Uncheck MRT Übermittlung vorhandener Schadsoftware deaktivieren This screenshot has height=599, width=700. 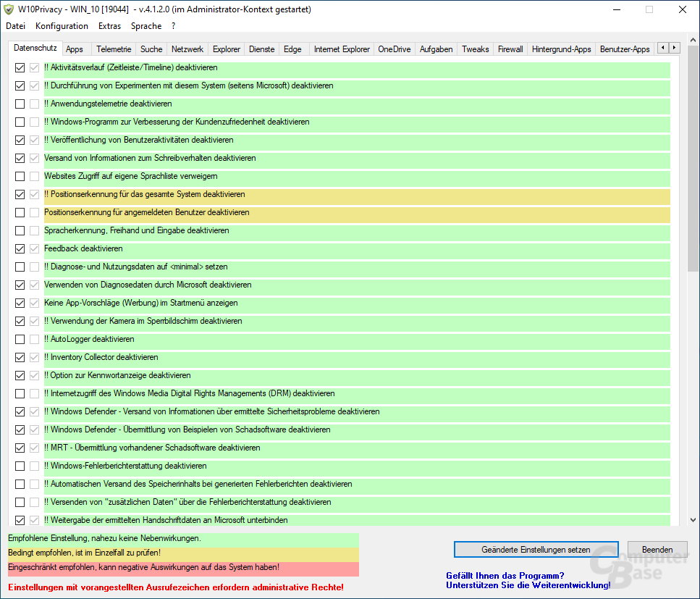(20, 448)
